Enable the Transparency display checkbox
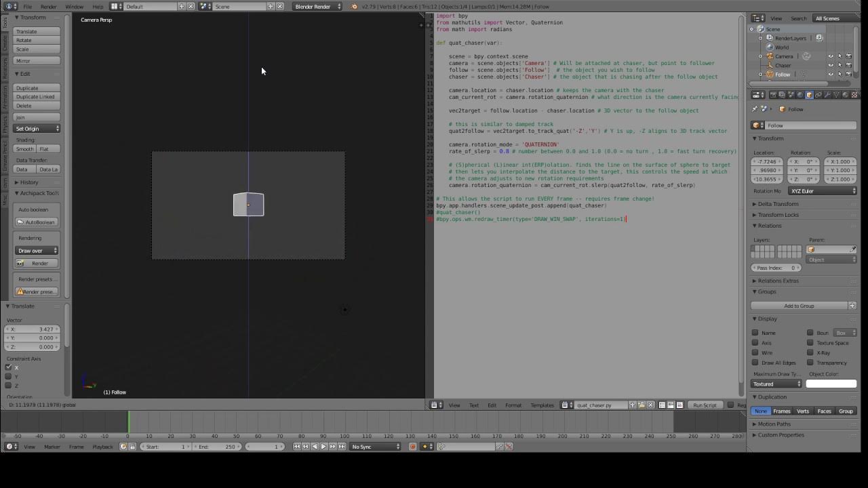The width and height of the screenshot is (868, 488). click(810, 363)
